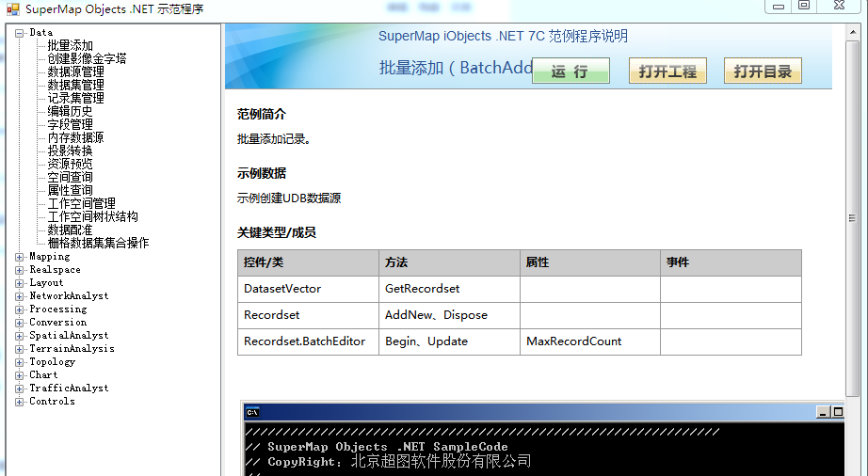Click the 示例数据 heading
Screen dimensions: 868x476
click(x=262, y=174)
